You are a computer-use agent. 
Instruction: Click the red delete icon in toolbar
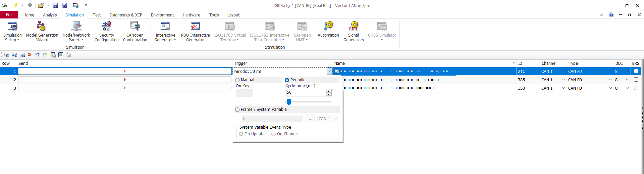(x=30, y=55)
